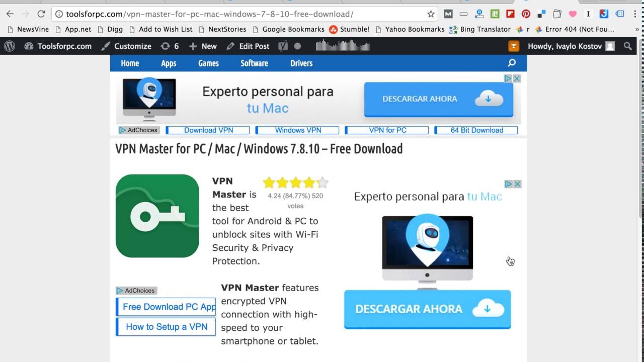Click the Download VPN ad link
The height and width of the screenshot is (362, 644).
coord(208,130)
